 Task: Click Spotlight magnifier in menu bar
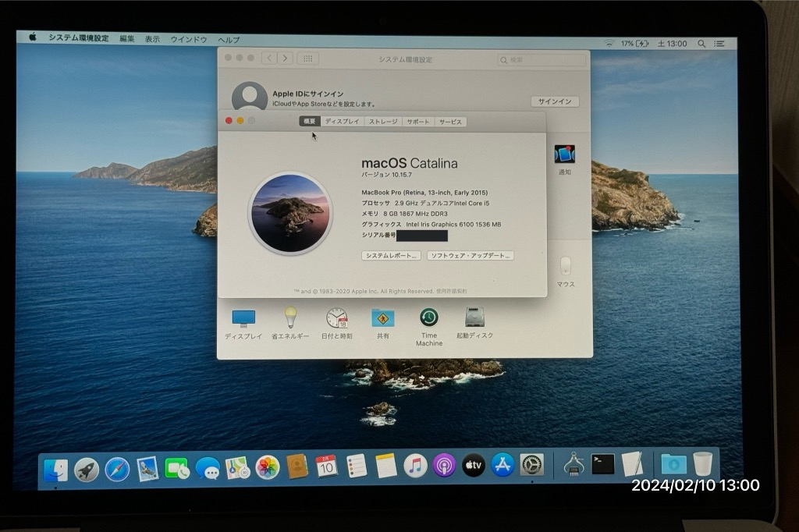pos(701,44)
